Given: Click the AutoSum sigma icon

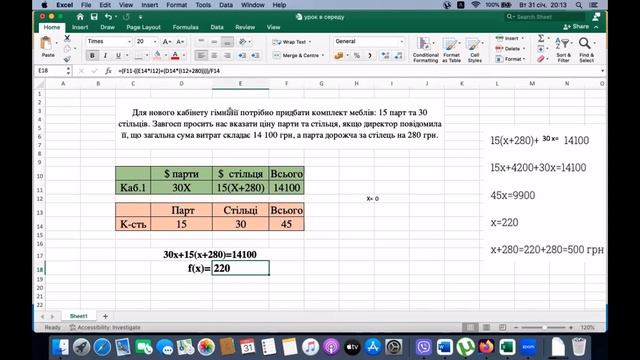Looking at the screenshot, I should [x=541, y=38].
